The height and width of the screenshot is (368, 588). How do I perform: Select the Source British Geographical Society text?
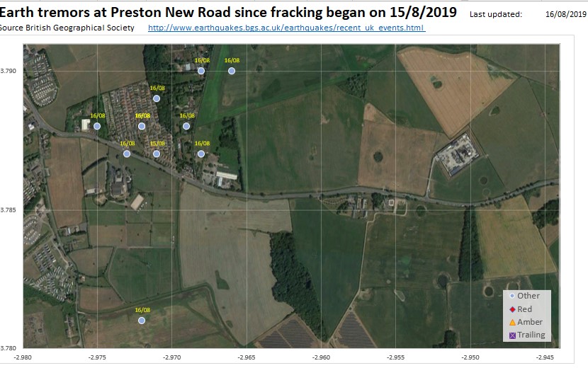[67, 28]
